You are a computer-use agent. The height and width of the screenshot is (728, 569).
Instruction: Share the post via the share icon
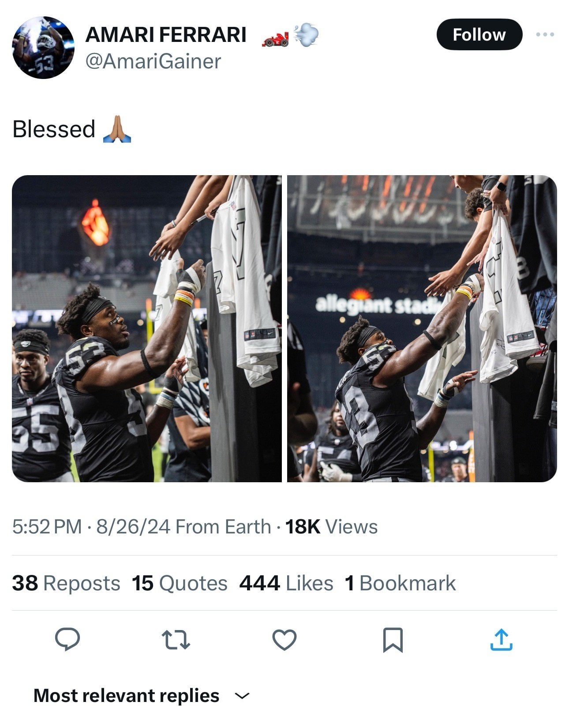pos(501,640)
